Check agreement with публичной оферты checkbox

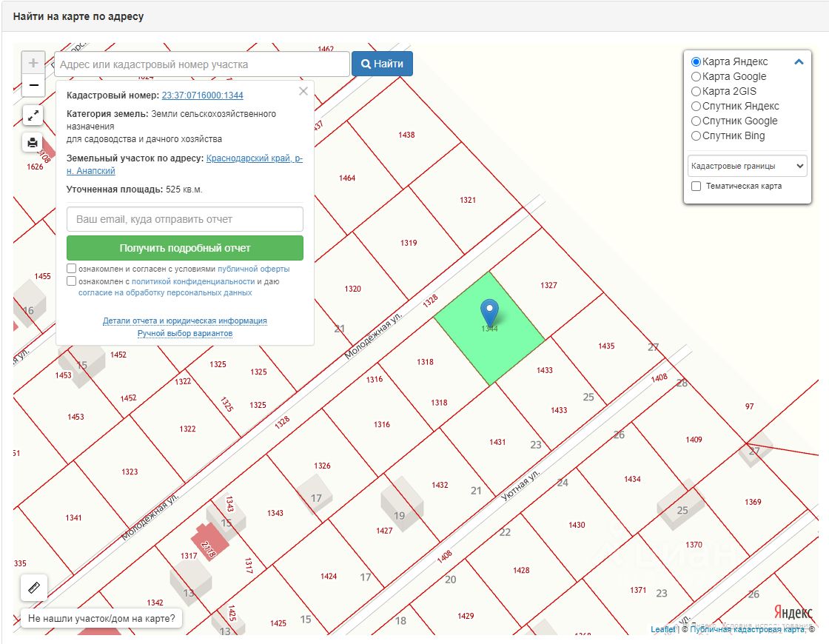click(71, 269)
